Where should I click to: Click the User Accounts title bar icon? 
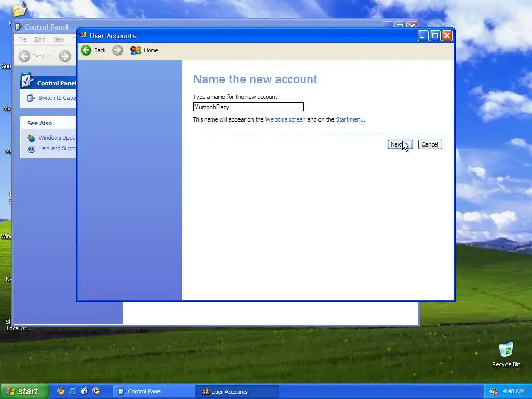pos(84,35)
